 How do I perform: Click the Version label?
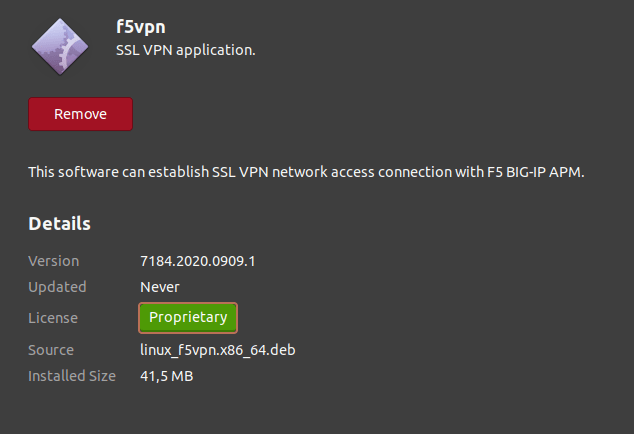pos(53,261)
